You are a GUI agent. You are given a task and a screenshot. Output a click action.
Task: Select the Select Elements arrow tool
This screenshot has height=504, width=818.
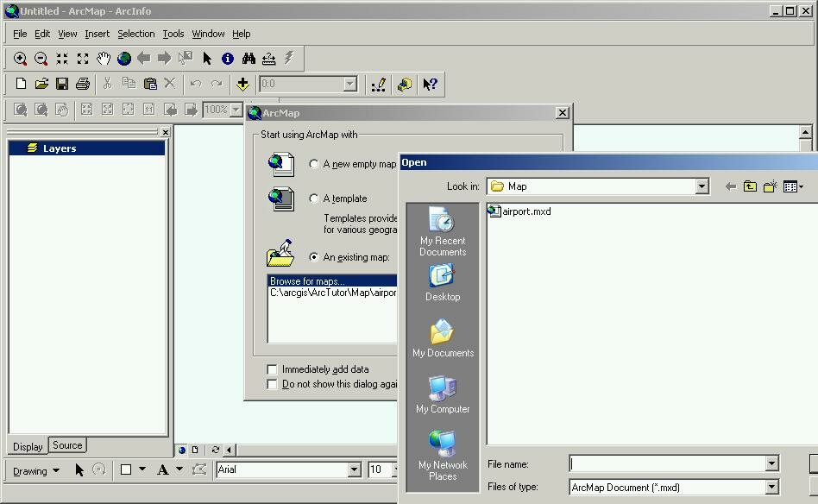click(x=207, y=59)
